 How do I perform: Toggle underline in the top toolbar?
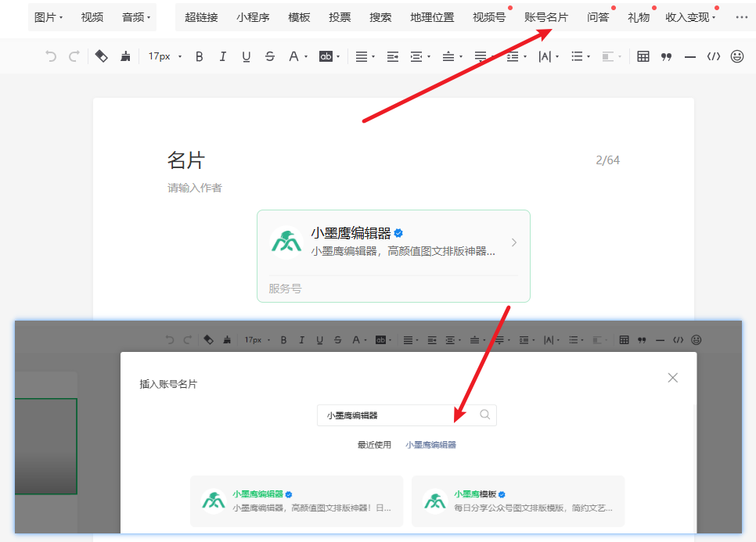pyautogui.click(x=247, y=56)
